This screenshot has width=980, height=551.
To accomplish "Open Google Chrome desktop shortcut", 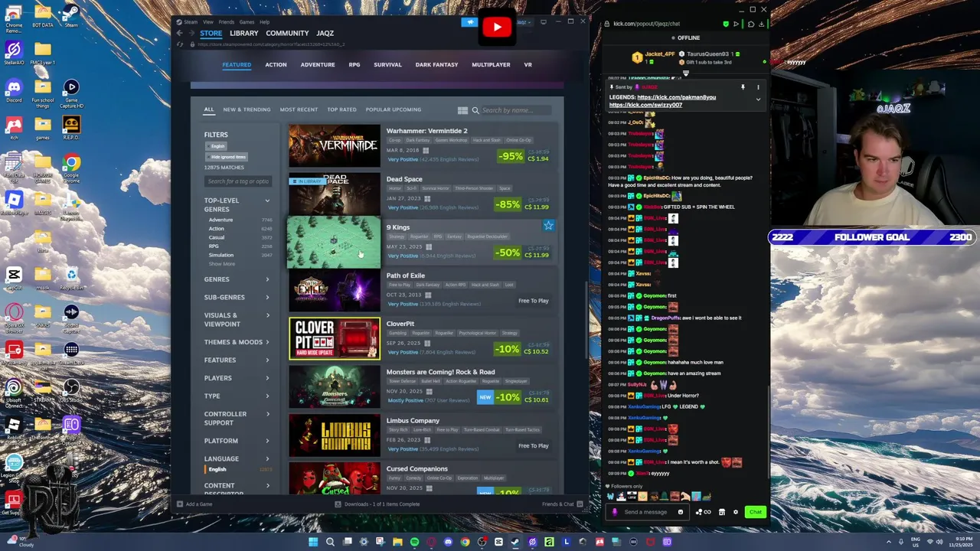I will point(71,166).
